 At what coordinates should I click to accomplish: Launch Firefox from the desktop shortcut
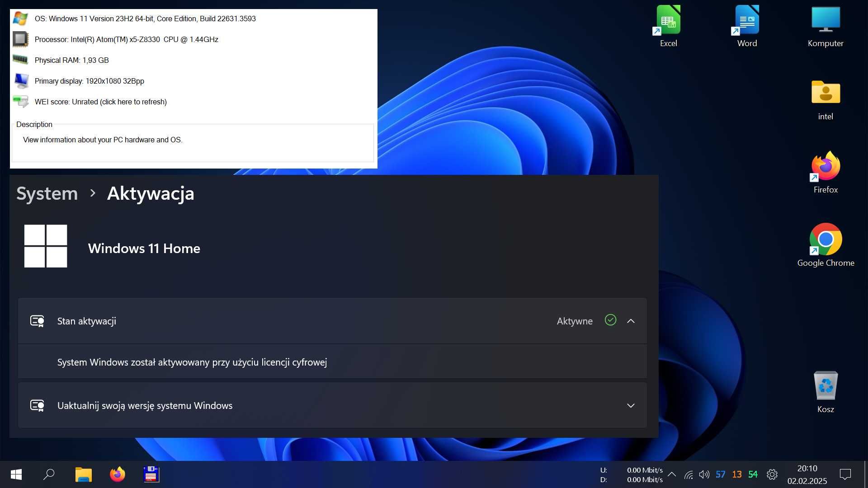click(826, 173)
